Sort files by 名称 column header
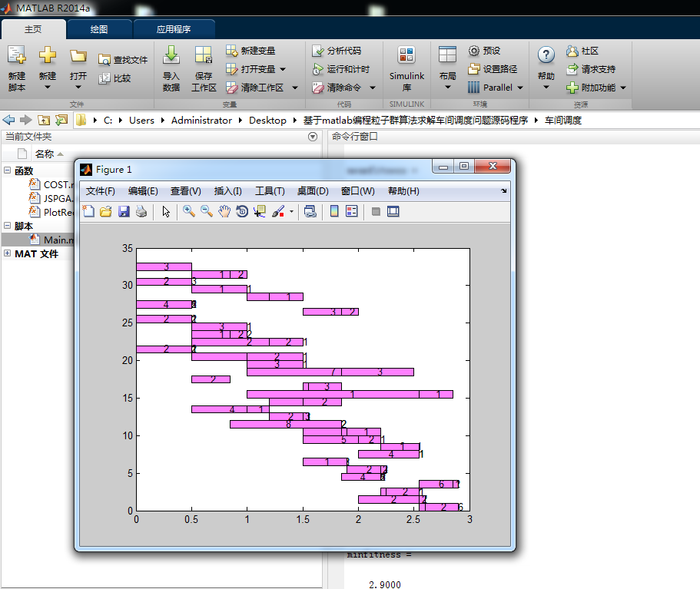This screenshot has height=589, width=700. click(45, 154)
